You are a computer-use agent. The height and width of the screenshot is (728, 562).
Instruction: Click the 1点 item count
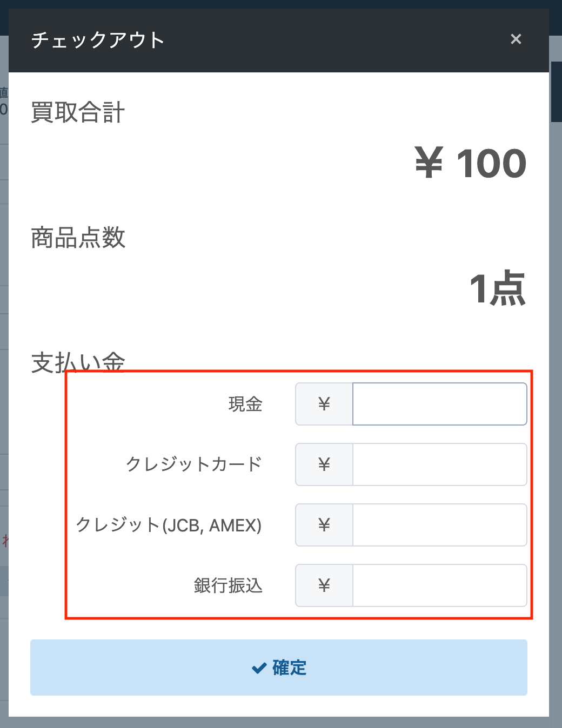tap(498, 288)
